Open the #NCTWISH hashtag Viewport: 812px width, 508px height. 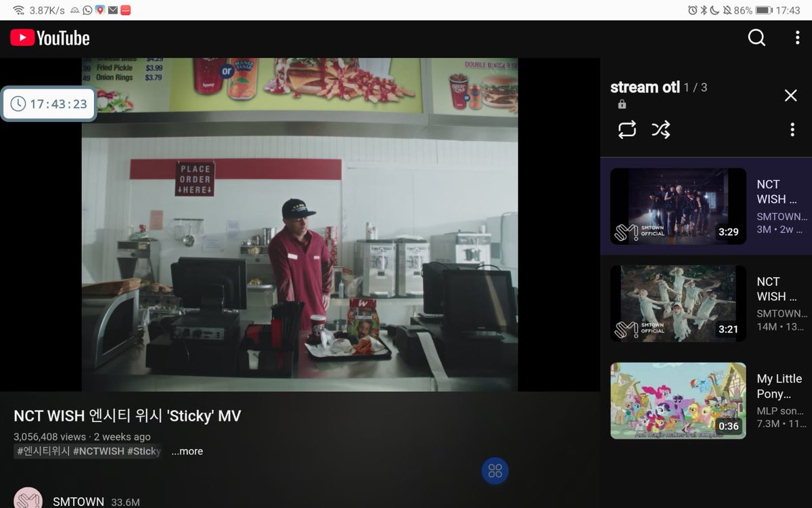click(x=98, y=451)
